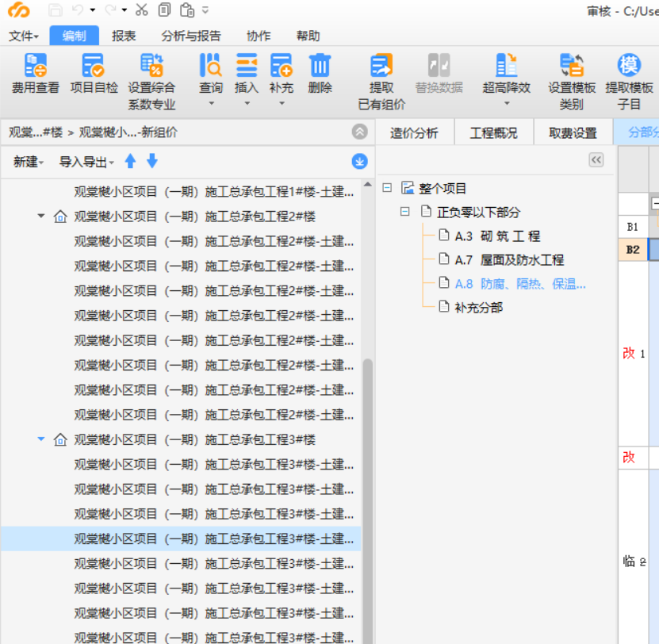Viewport: 659px width, 644px height.
Task: Click the orange cloud app logo
Action: pyautogui.click(x=19, y=10)
